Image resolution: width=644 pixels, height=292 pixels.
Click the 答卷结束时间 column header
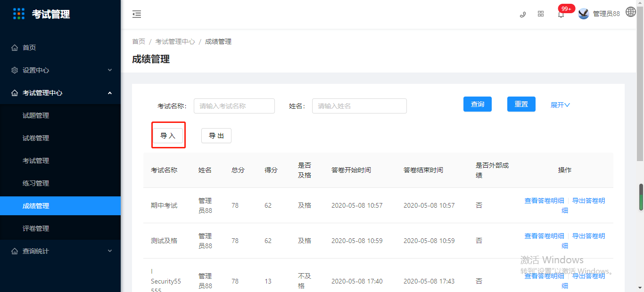pyautogui.click(x=423, y=170)
